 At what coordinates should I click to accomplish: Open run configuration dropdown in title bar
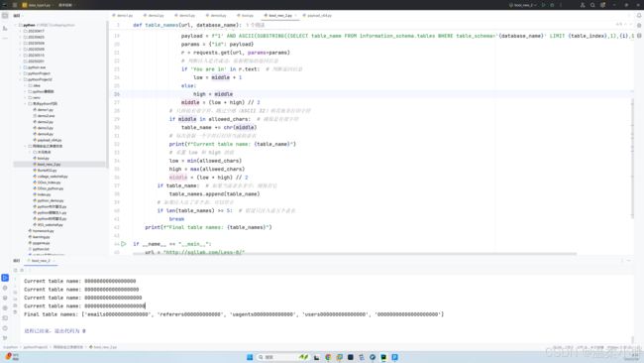[523, 5]
